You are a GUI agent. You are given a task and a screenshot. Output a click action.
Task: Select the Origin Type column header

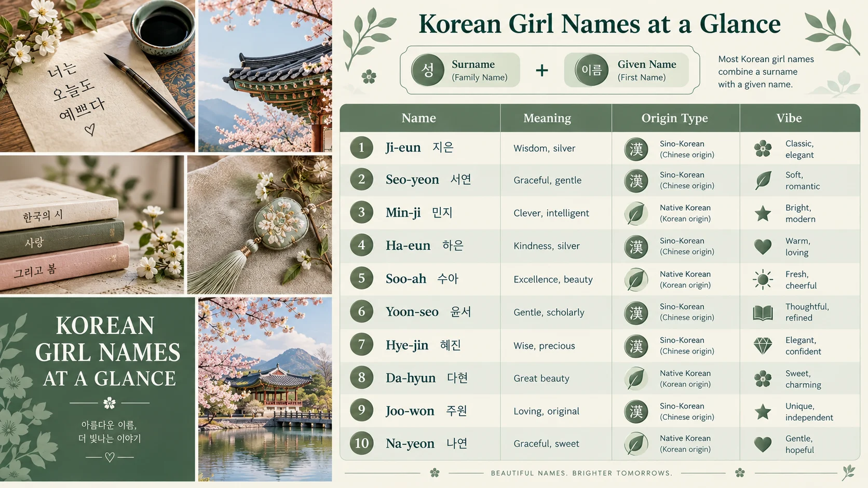point(675,118)
